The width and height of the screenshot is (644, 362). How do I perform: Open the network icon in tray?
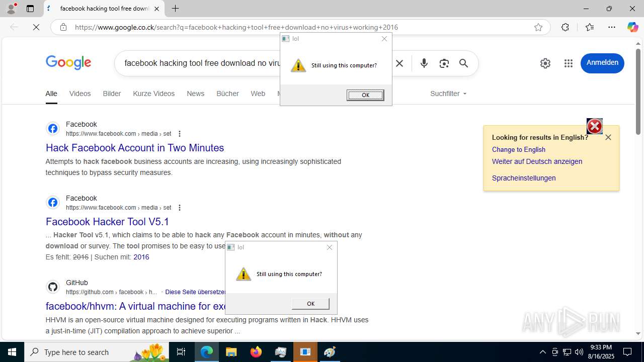[x=567, y=352]
